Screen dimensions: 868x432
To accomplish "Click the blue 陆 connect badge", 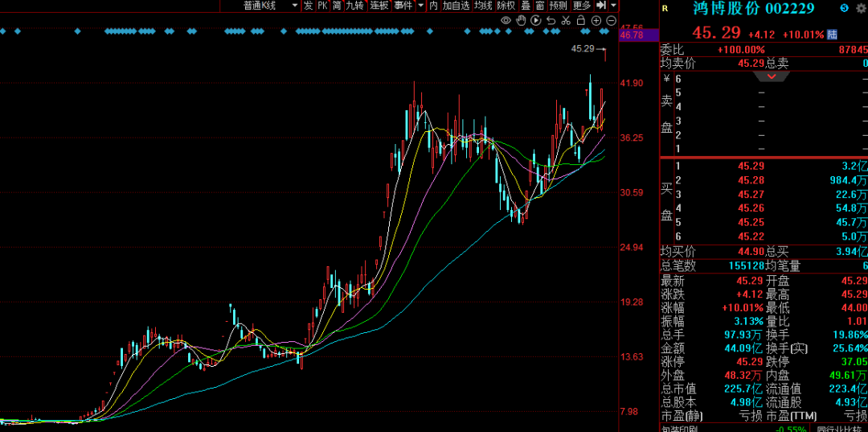I will pyautogui.click(x=832, y=35).
